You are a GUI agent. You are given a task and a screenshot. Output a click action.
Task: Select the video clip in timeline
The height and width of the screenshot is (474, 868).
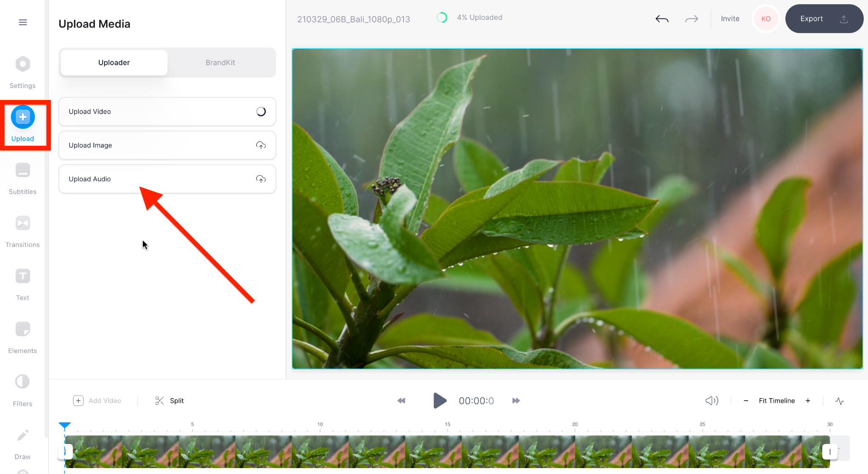[447, 452]
